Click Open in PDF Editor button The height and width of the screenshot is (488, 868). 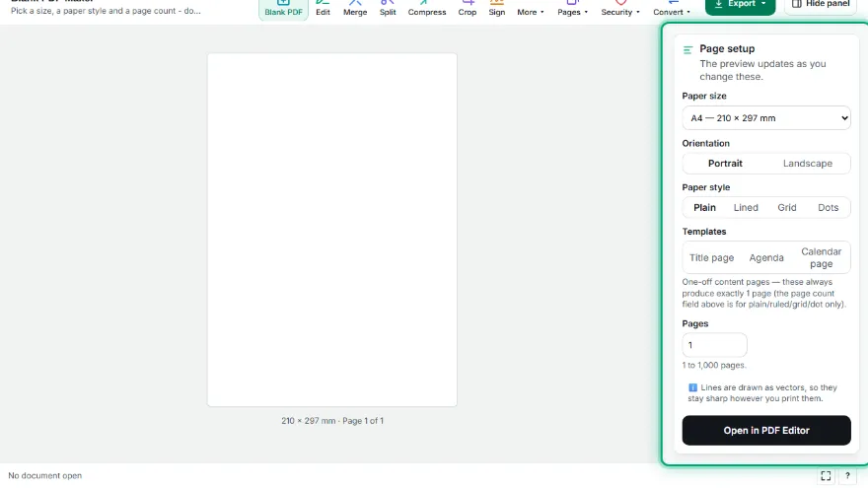[766, 431]
